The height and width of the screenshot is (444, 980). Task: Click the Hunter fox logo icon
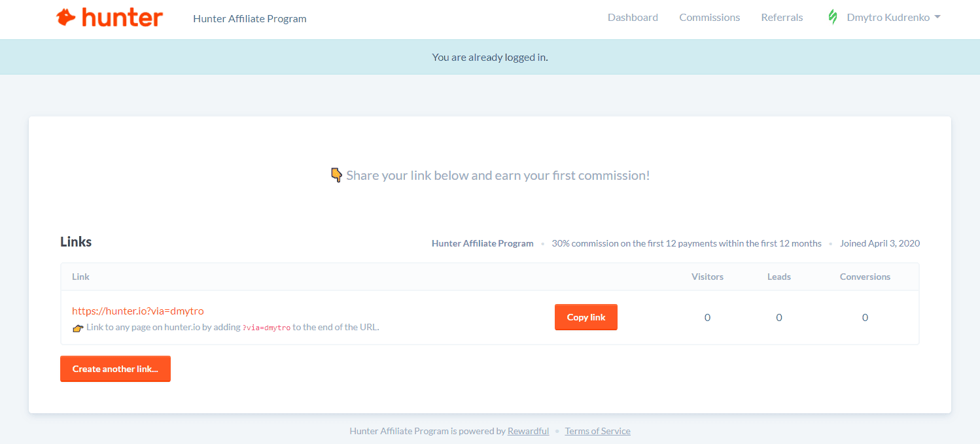click(x=66, y=17)
